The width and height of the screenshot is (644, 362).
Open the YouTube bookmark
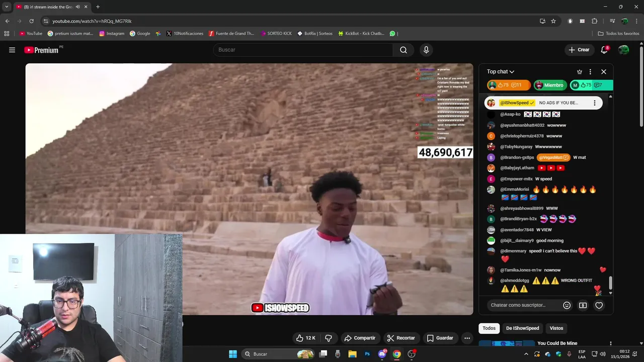[x=31, y=34]
